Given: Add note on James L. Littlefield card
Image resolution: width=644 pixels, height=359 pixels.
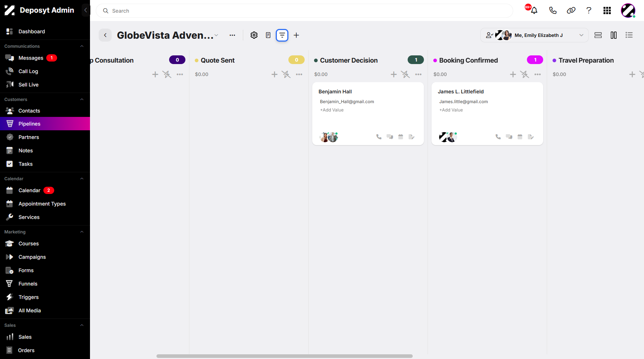Looking at the screenshot, I should pyautogui.click(x=531, y=137).
